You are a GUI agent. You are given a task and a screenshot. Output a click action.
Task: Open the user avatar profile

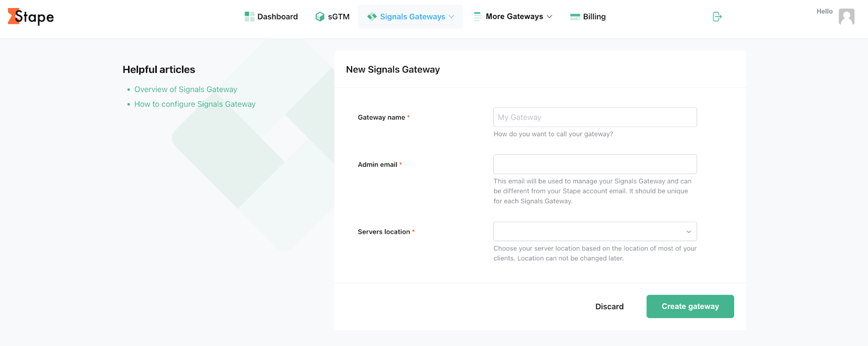click(846, 17)
